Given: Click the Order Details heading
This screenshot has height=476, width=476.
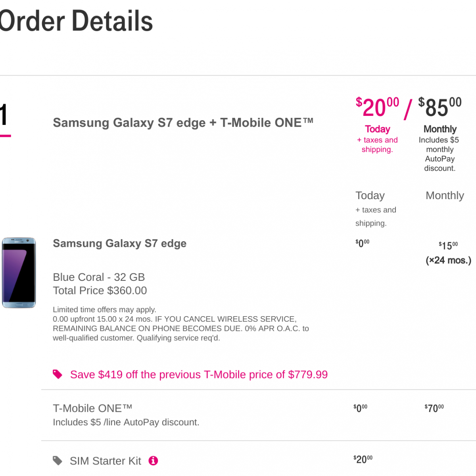Looking at the screenshot, I should [76, 21].
